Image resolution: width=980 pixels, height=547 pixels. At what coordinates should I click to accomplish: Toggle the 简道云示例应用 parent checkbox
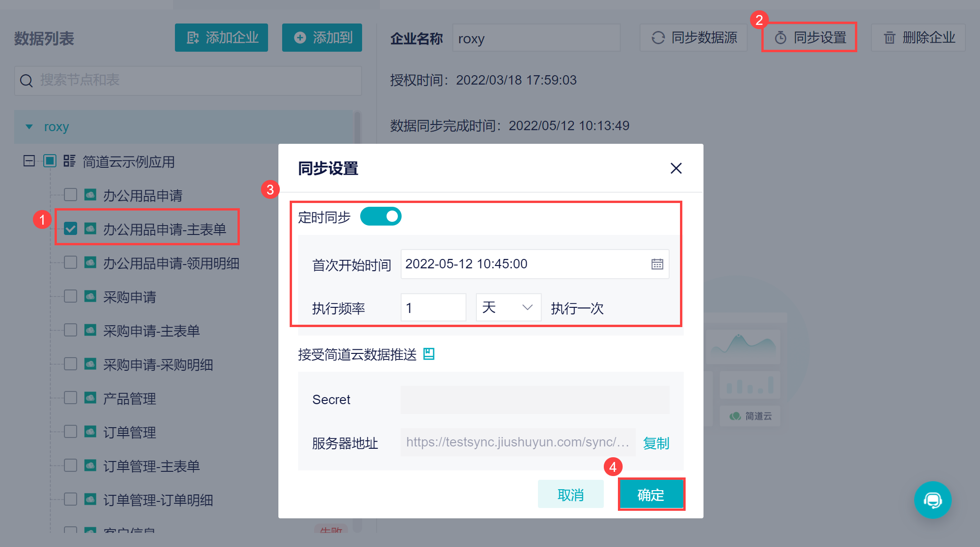[50, 161]
